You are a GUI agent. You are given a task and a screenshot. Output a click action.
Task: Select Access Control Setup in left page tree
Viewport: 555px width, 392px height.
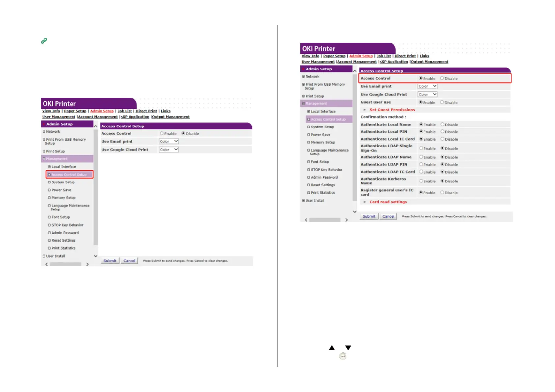(x=69, y=175)
